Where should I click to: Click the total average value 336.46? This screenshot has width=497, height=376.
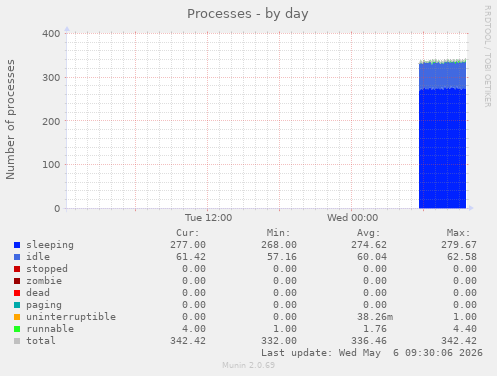[369, 341]
